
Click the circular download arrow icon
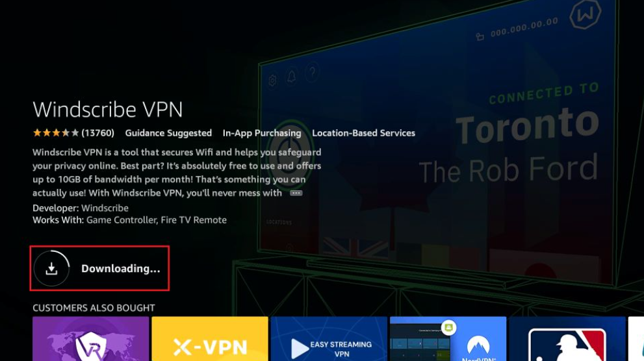click(x=51, y=268)
